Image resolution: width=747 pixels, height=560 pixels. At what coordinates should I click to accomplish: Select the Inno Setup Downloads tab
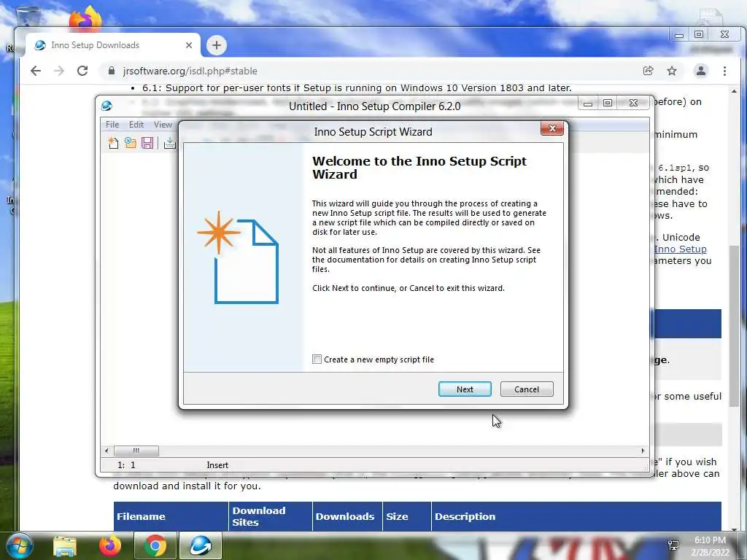[x=113, y=45]
